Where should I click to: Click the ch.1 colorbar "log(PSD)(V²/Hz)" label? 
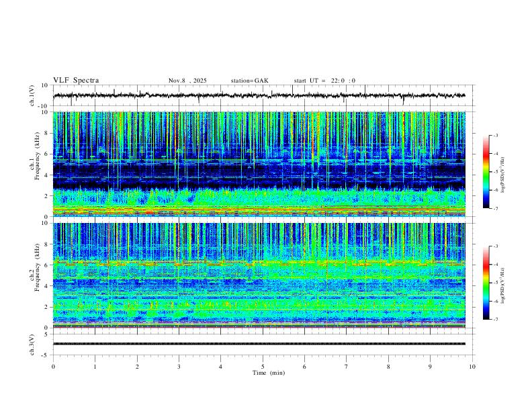click(x=502, y=175)
